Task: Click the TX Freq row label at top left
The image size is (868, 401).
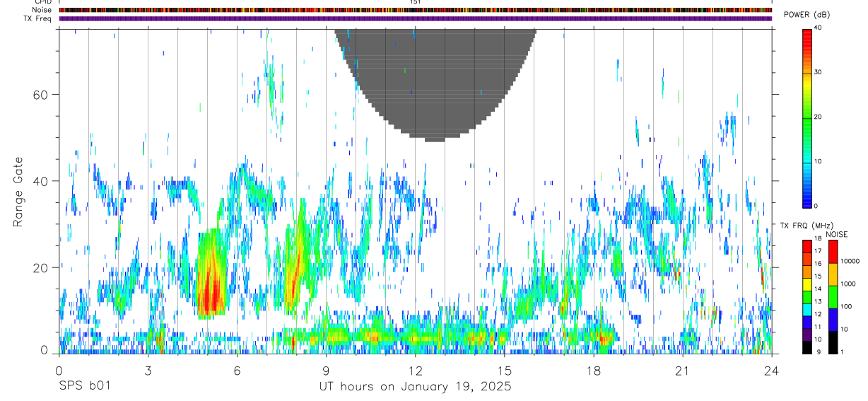Action: click(x=38, y=18)
